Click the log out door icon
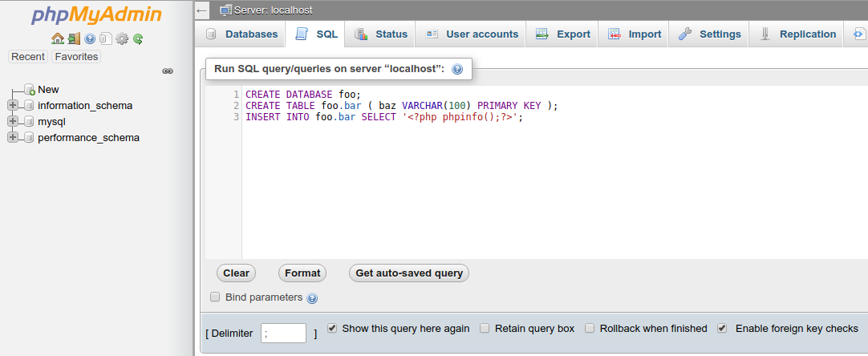 [x=74, y=38]
